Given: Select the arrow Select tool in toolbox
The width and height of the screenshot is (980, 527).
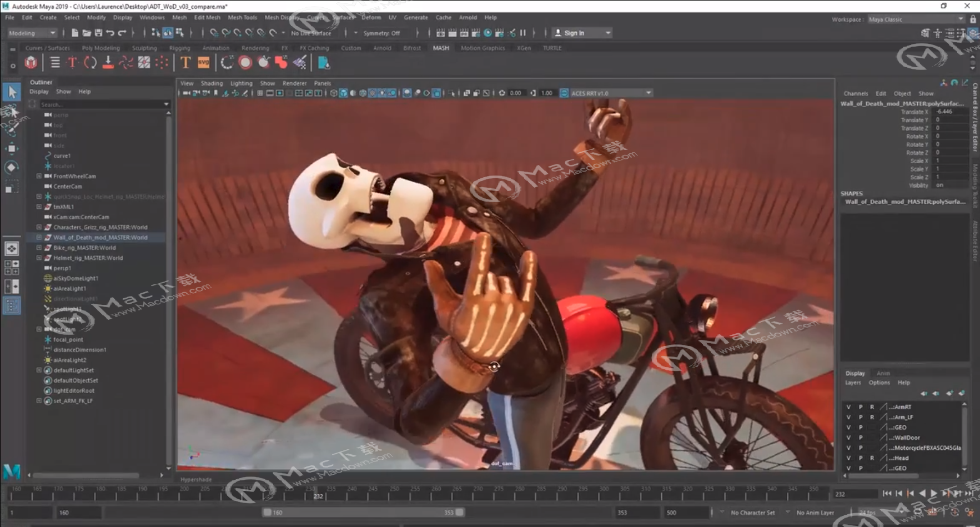Looking at the screenshot, I should click(12, 92).
